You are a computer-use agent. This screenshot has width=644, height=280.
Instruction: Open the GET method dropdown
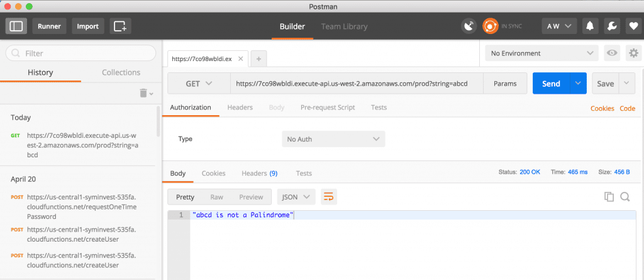tap(199, 84)
